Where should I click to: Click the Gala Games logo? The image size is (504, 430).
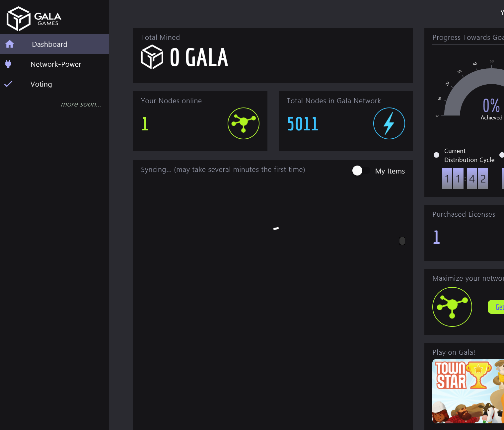pos(34,19)
